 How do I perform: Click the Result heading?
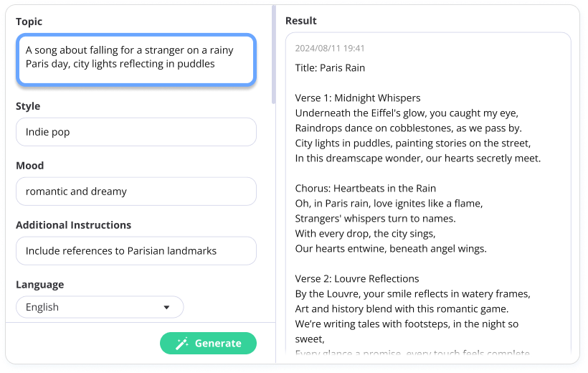coord(301,21)
